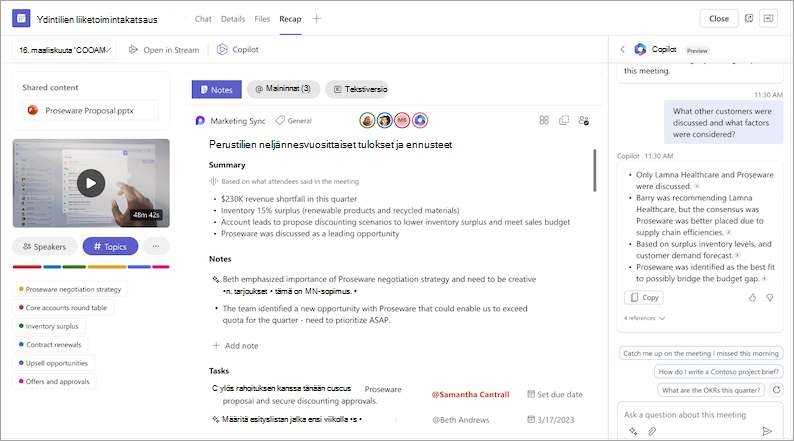Open the meeting date dropdown
This screenshot has width=794, height=441.
pyautogui.click(x=64, y=50)
